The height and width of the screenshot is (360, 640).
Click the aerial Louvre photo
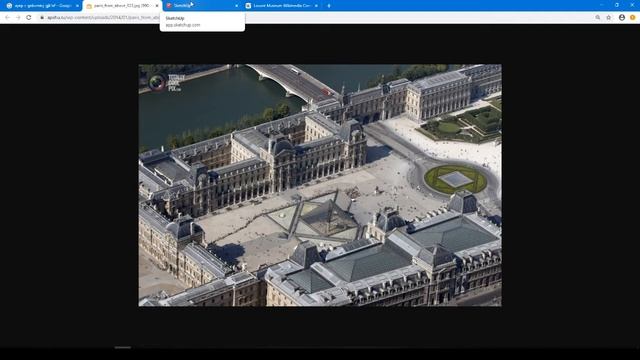320,185
